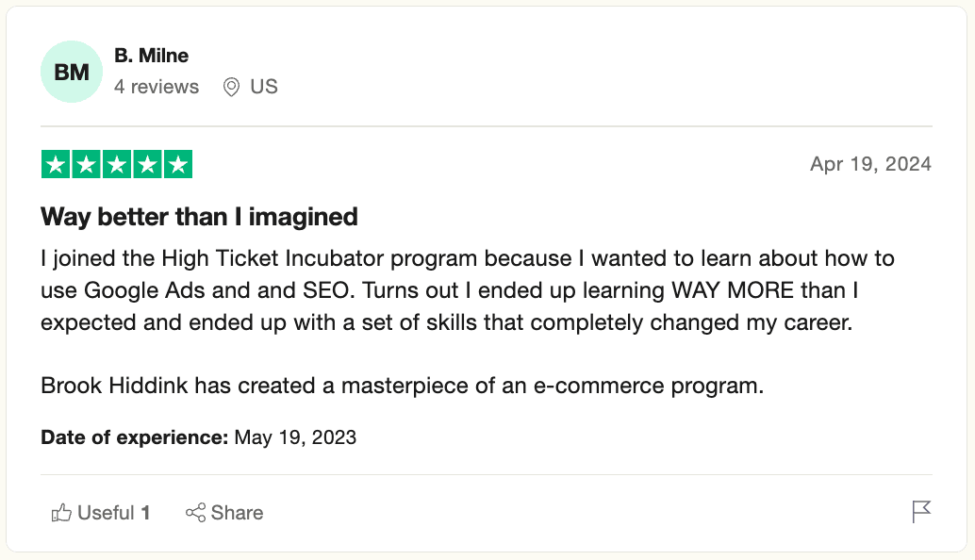Click the second green rating star
The height and width of the screenshot is (560, 975).
[x=86, y=165]
